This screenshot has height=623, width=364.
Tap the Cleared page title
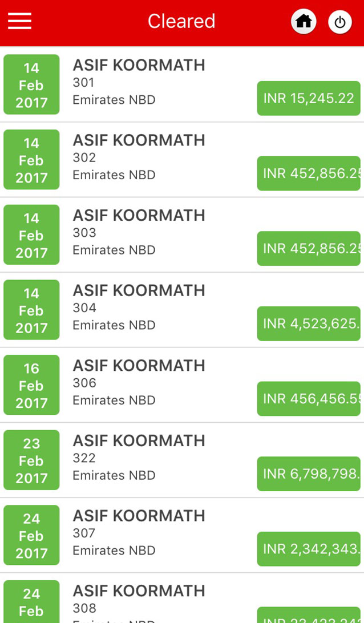(x=181, y=22)
